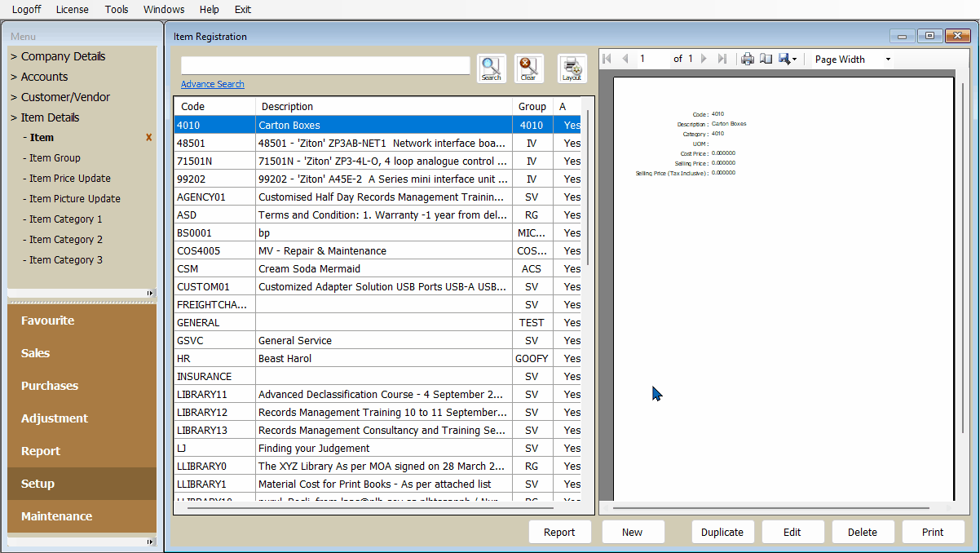This screenshot has height=553, width=980.
Task: Focus the item search text field
Action: (x=325, y=65)
